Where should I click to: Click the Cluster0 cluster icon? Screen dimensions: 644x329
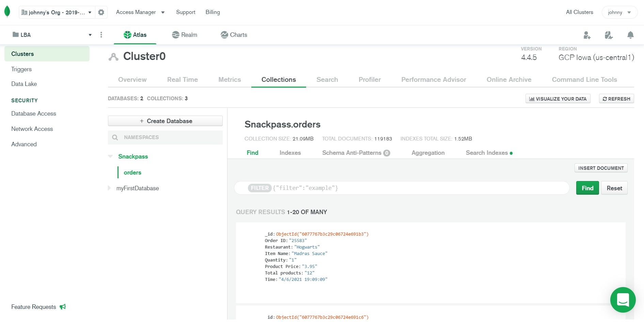coord(113,57)
